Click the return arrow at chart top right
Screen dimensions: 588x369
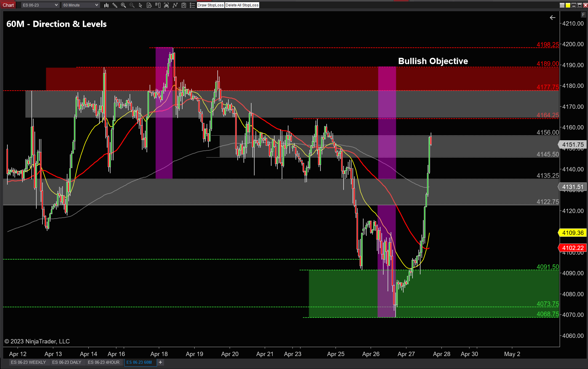(553, 18)
